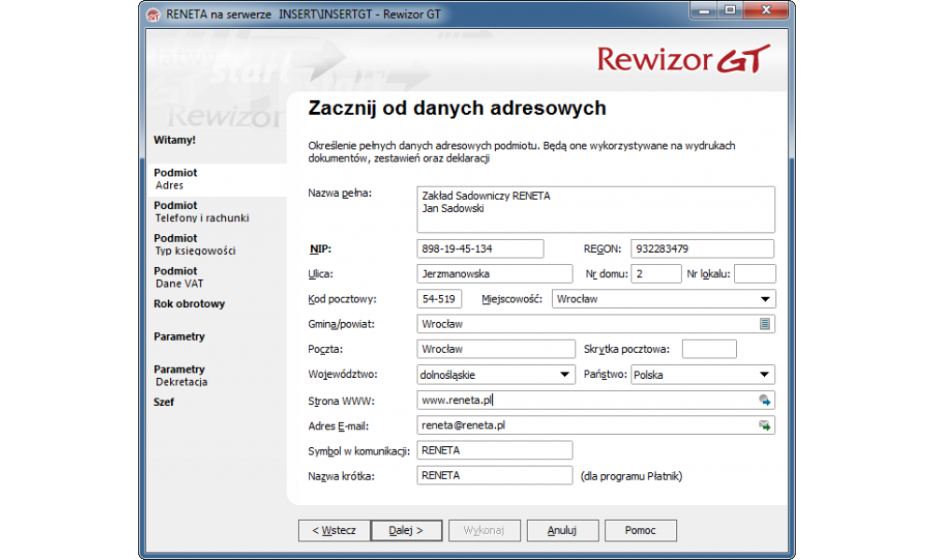Viewport: 934px width, 560px height.
Task: Focus the Ulica field
Action: [x=494, y=273]
